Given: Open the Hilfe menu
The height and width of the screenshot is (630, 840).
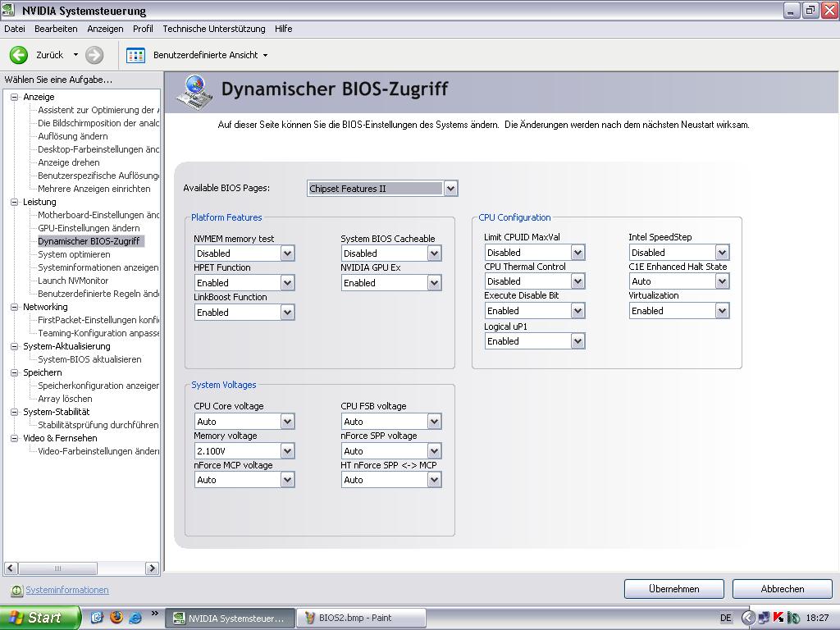Looking at the screenshot, I should [x=283, y=29].
